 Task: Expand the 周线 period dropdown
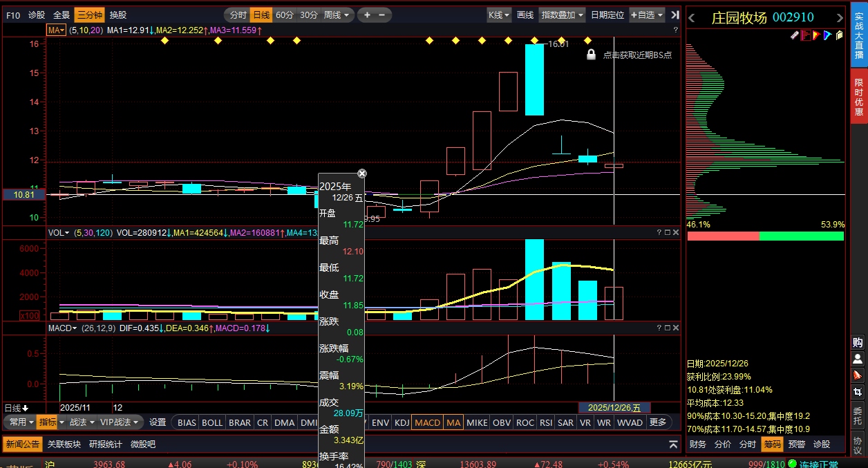337,15
